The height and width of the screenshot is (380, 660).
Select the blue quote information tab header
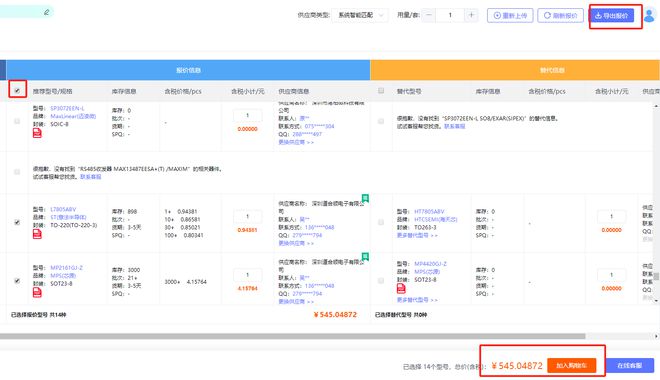188,70
